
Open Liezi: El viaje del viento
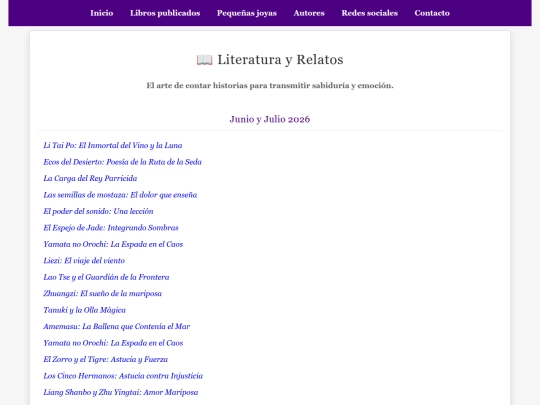pyautogui.click(x=84, y=261)
